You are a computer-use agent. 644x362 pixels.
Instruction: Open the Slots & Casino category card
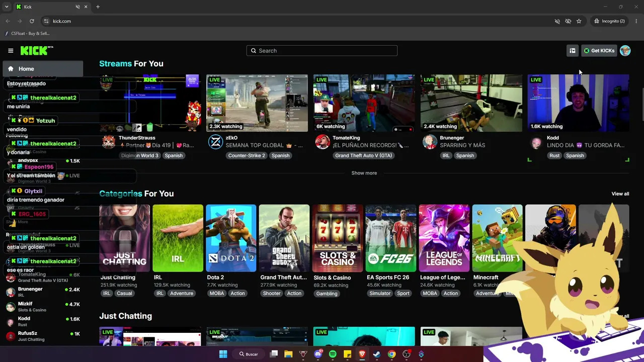pos(338,238)
